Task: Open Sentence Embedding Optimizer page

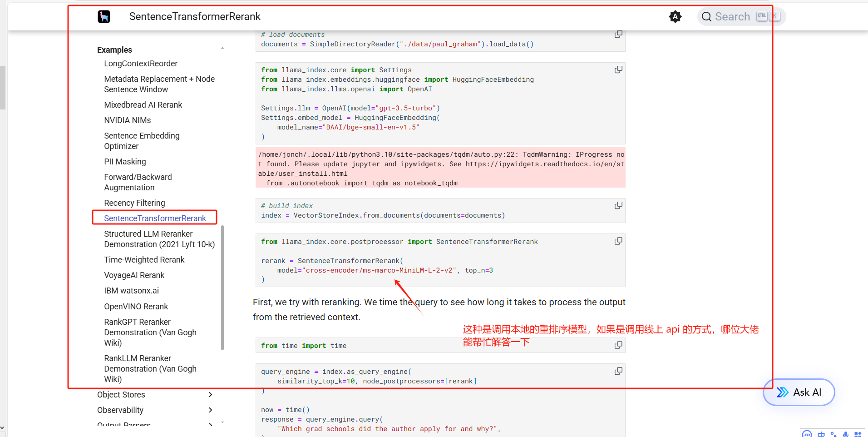Action: pyautogui.click(x=142, y=141)
